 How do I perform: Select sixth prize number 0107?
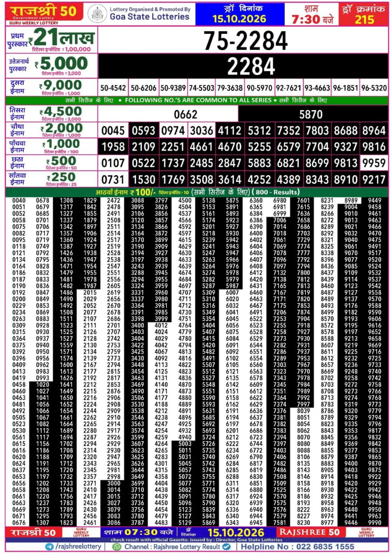coord(114,163)
